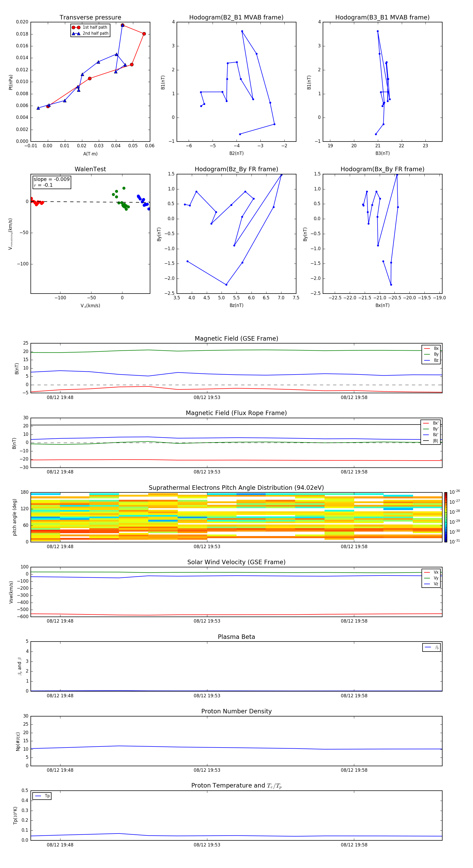Image resolution: width=473 pixels, height=868 pixels.
Task: Click Bz' entry in Flux Rope legend
Action: [436, 435]
